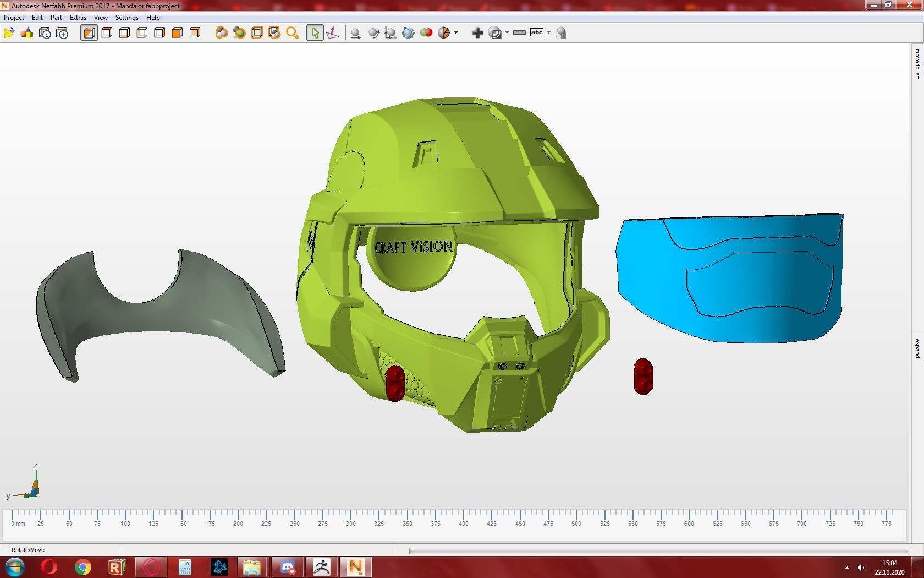Click the scale part icon
The height and width of the screenshot is (578, 924).
point(391,33)
